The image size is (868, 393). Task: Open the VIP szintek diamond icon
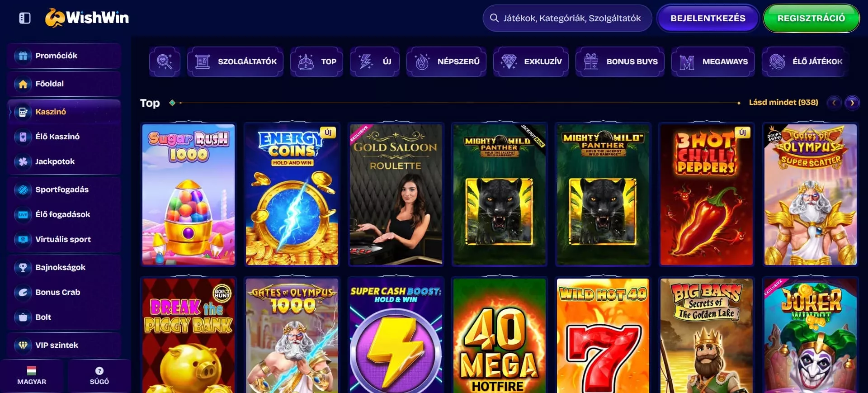pyautogui.click(x=23, y=345)
